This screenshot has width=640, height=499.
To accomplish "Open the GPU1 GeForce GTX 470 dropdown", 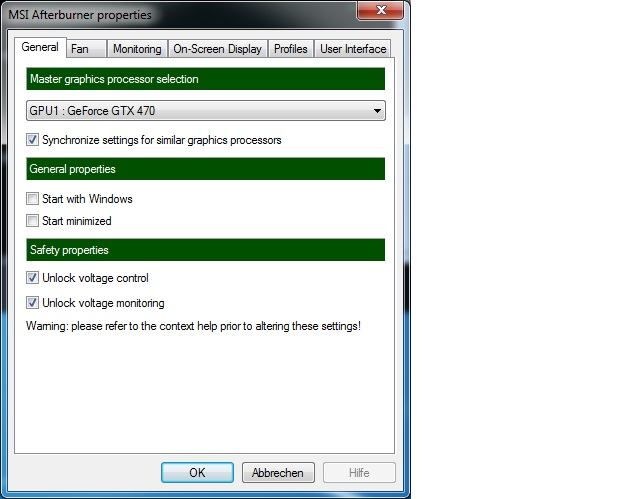I will click(x=206, y=111).
